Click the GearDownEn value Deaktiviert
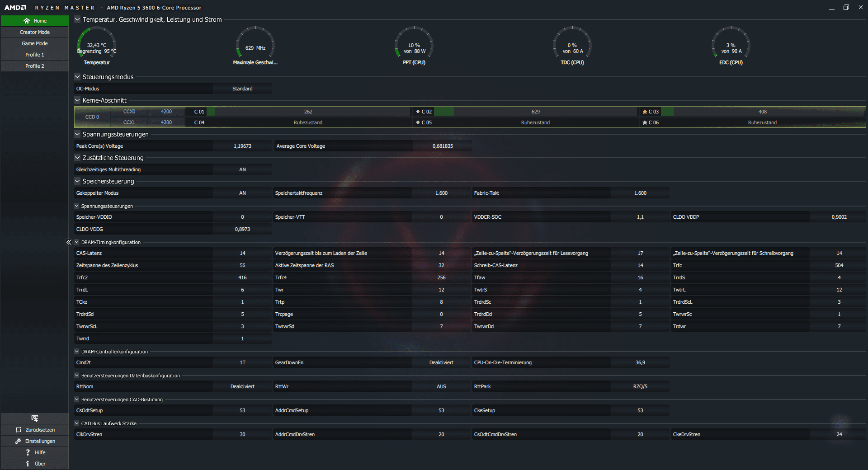Image resolution: width=868 pixels, height=470 pixels. [x=441, y=362]
